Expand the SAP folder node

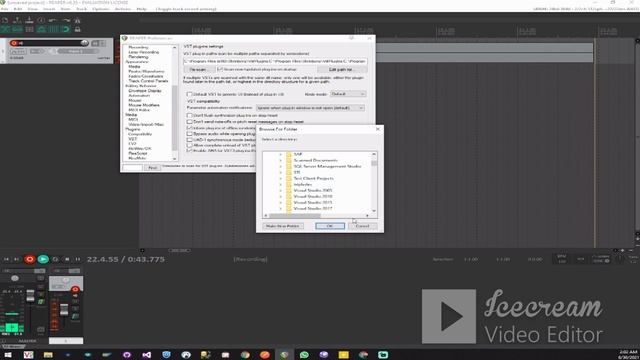280,154
